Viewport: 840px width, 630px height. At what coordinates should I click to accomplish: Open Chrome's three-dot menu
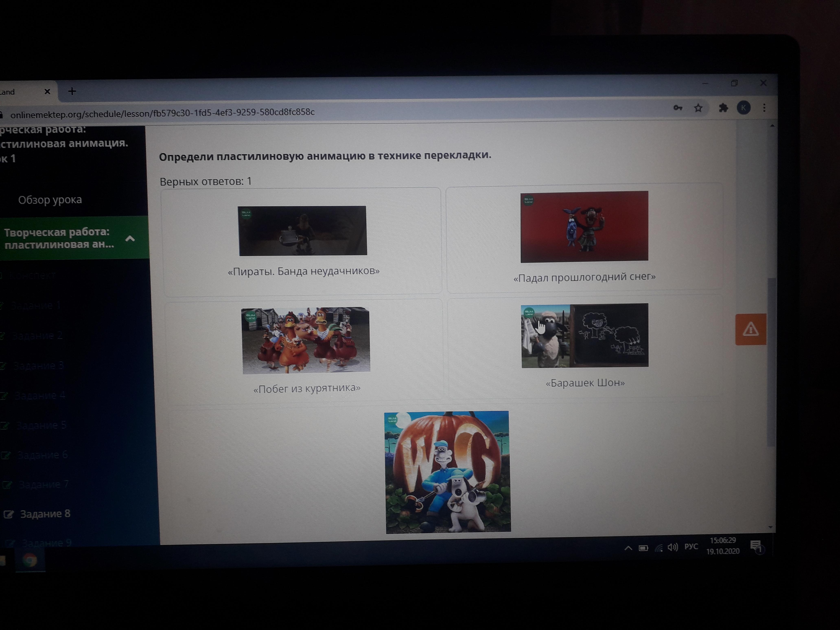coord(764,108)
